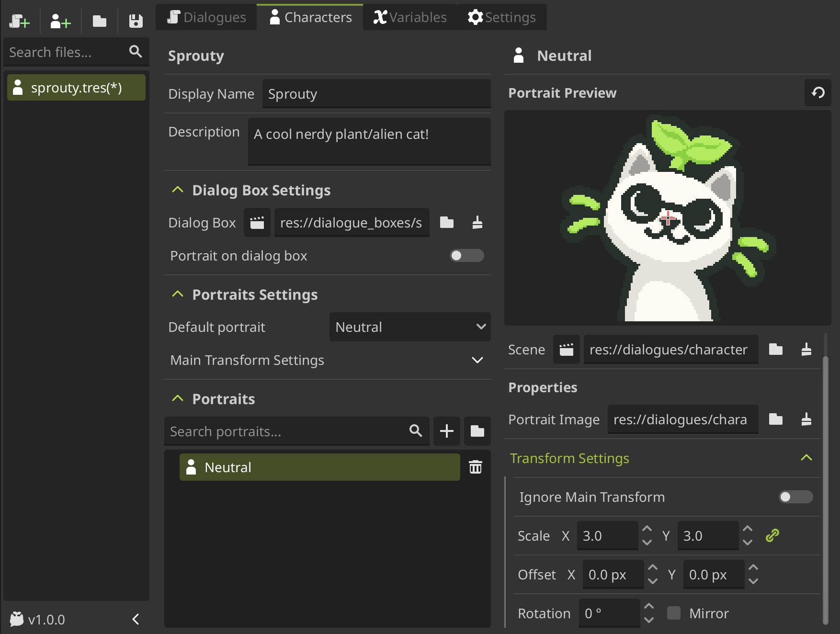Click the scale ratio link icon

pyautogui.click(x=772, y=535)
